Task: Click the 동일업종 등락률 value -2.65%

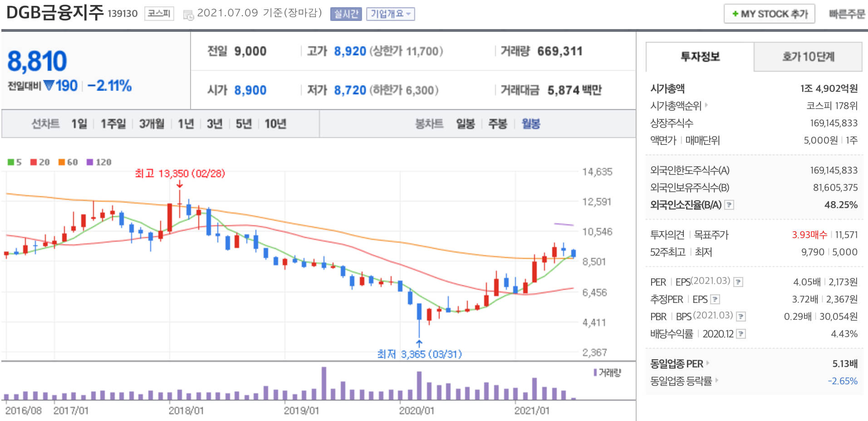Action: point(843,381)
